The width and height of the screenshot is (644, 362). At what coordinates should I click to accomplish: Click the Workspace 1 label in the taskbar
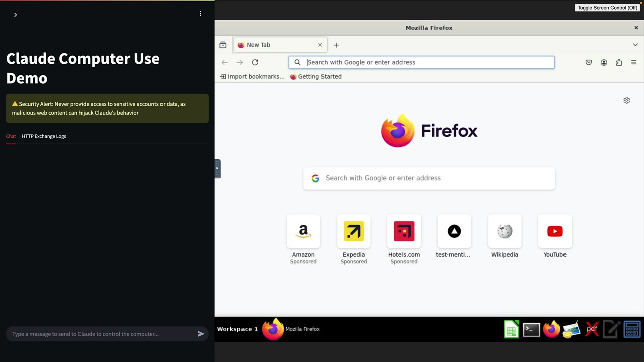coord(237,329)
